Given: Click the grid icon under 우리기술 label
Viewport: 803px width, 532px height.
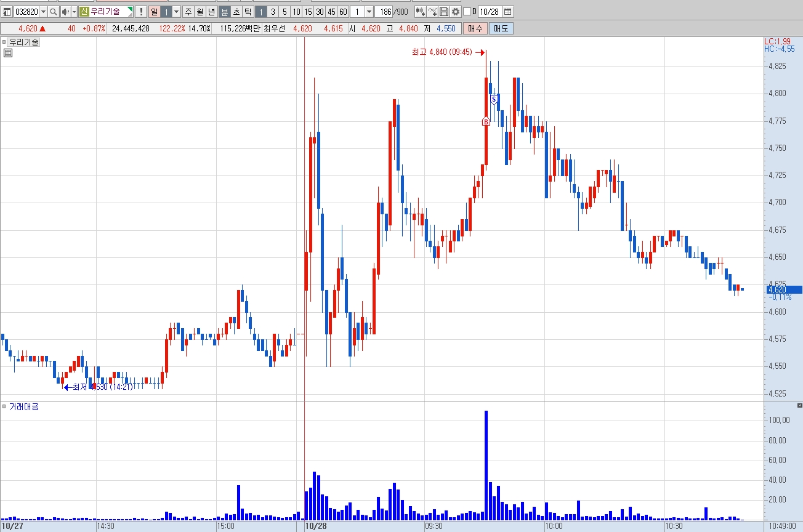Looking at the screenshot, I should pyautogui.click(x=8, y=53).
